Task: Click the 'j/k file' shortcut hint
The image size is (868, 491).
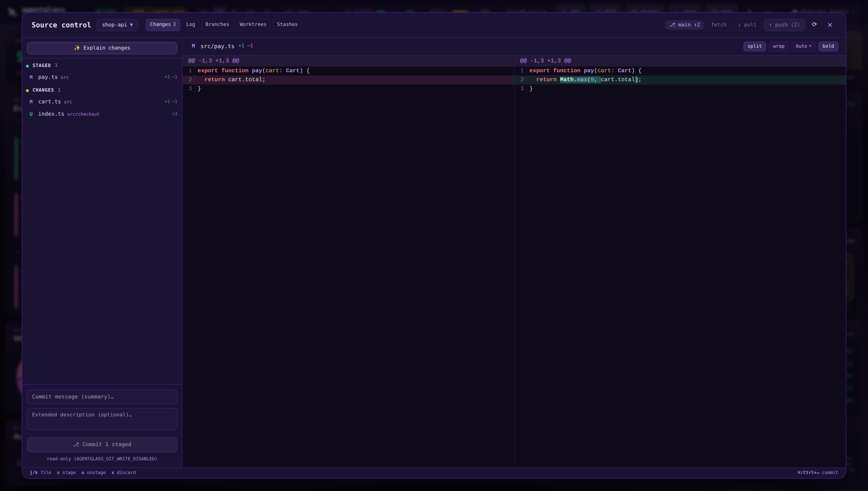Action: (40, 472)
